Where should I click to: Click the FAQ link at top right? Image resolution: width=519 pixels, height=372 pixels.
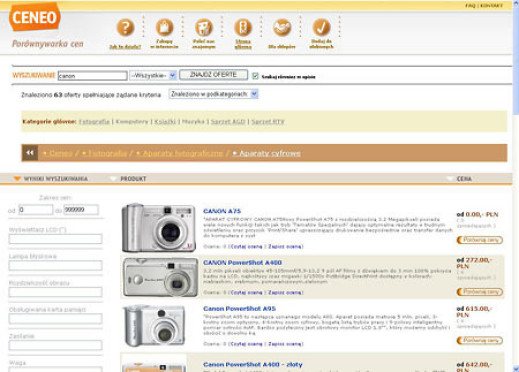coord(470,6)
